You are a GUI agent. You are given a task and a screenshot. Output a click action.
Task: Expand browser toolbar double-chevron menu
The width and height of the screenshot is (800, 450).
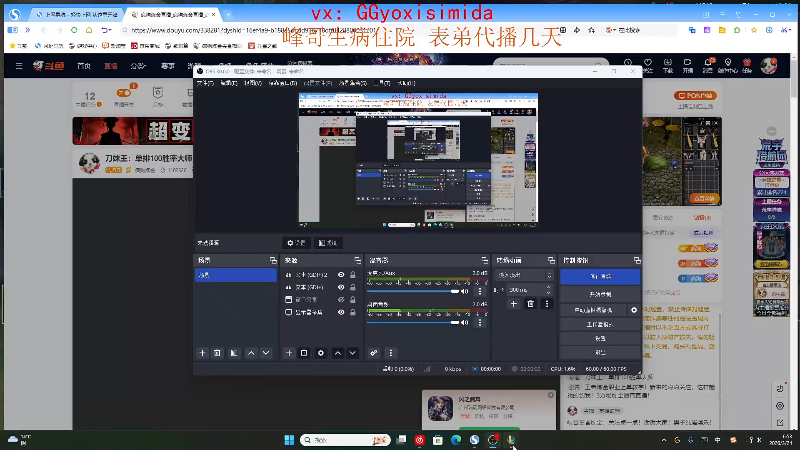coord(28,30)
